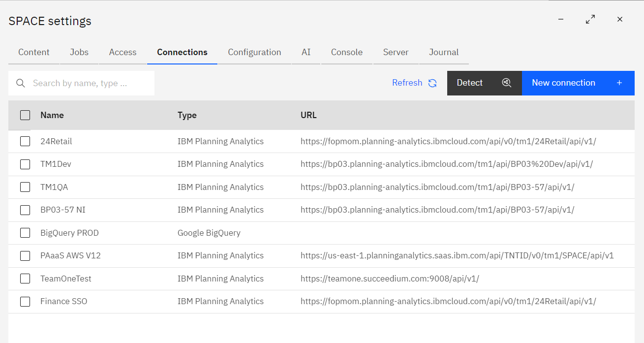Switch to the Content tab
The width and height of the screenshot is (644, 343).
point(34,52)
